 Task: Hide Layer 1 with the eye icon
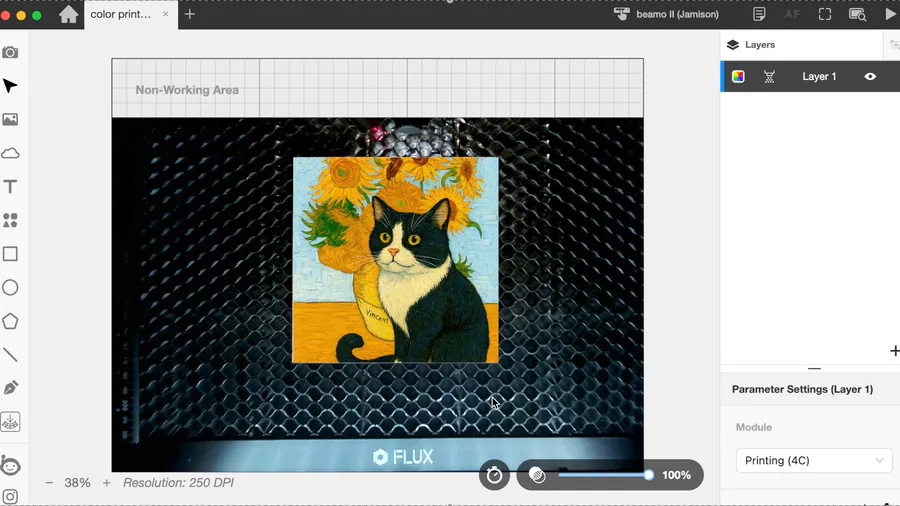870,76
